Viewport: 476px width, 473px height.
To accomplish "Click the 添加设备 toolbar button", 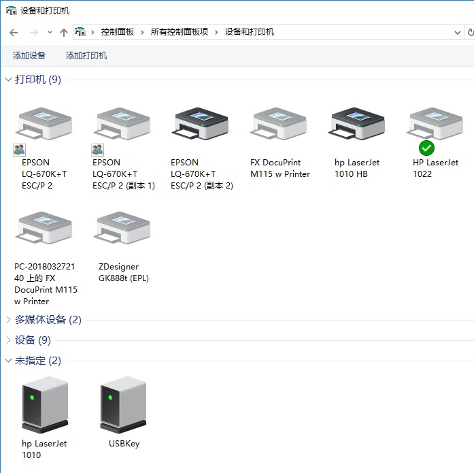I will coord(29,56).
